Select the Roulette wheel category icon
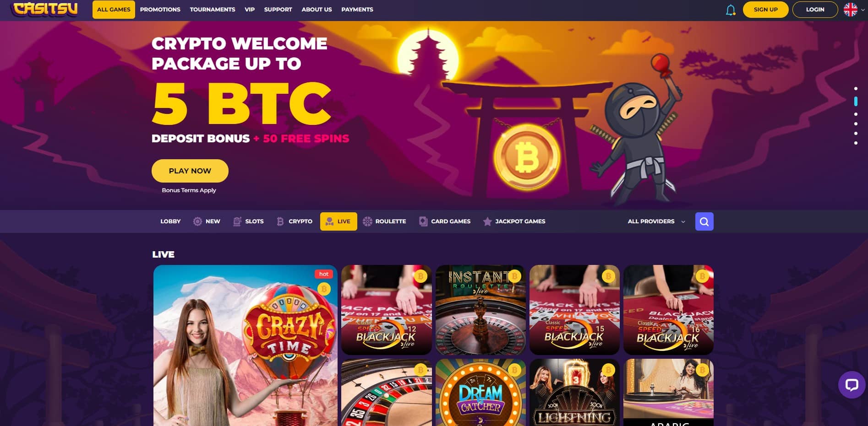 pos(367,221)
